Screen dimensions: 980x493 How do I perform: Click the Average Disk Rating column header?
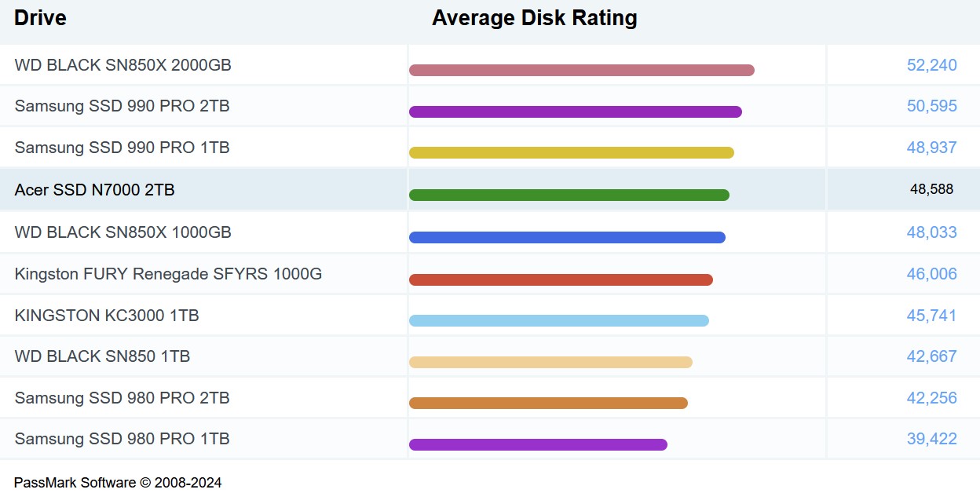[534, 18]
